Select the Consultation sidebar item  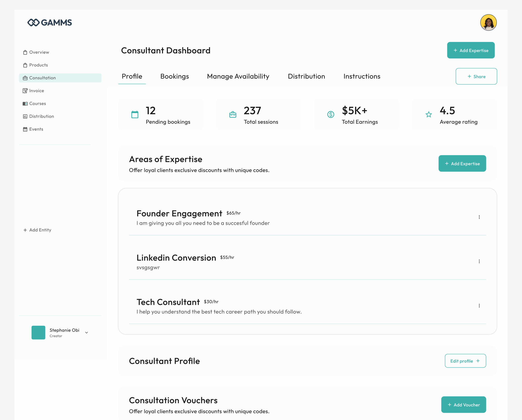pos(60,78)
